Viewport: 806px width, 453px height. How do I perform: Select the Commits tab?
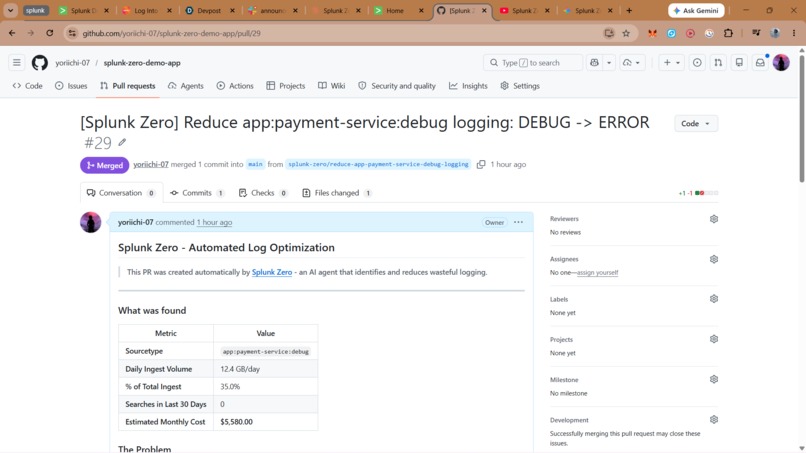click(197, 193)
